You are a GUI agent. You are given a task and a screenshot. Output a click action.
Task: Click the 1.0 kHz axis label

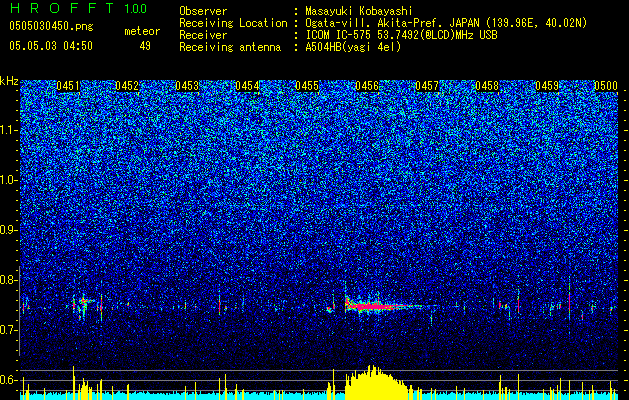pos(9,181)
